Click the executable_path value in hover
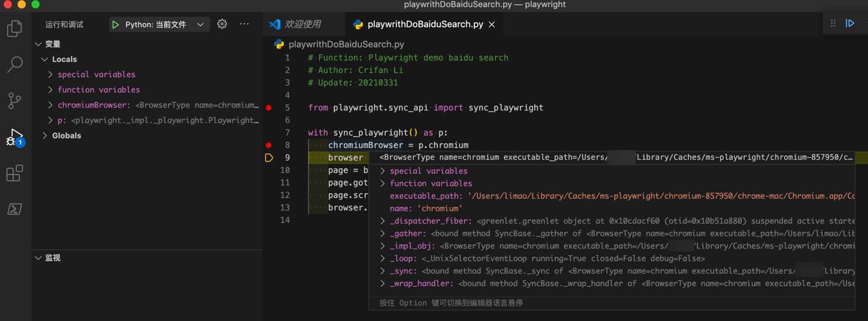This screenshot has height=321, width=868. tap(662, 196)
